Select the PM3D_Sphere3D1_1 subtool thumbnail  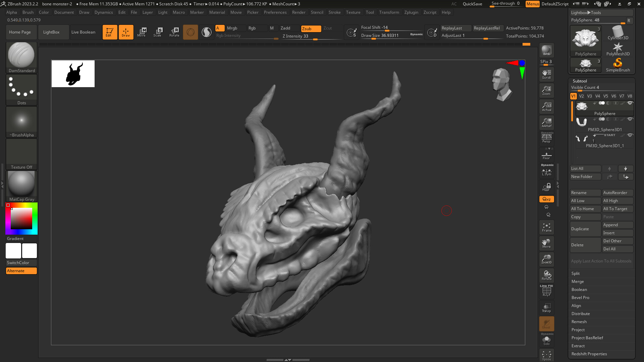(582, 138)
